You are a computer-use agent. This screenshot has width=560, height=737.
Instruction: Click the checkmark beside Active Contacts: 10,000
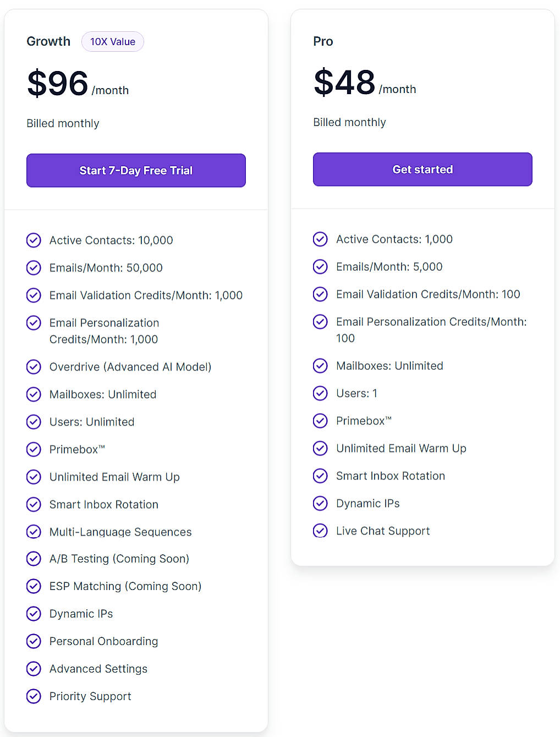34,240
